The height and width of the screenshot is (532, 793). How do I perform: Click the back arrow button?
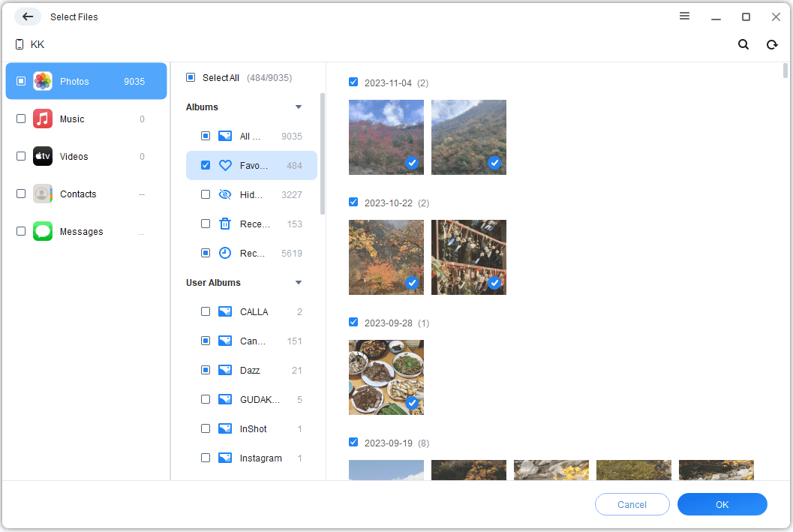(x=28, y=17)
